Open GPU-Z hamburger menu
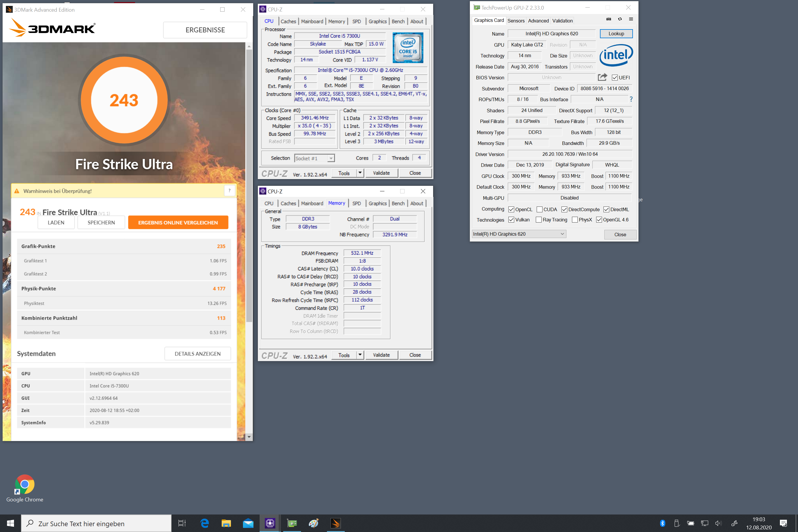The height and width of the screenshot is (532, 798). tap(631, 19)
